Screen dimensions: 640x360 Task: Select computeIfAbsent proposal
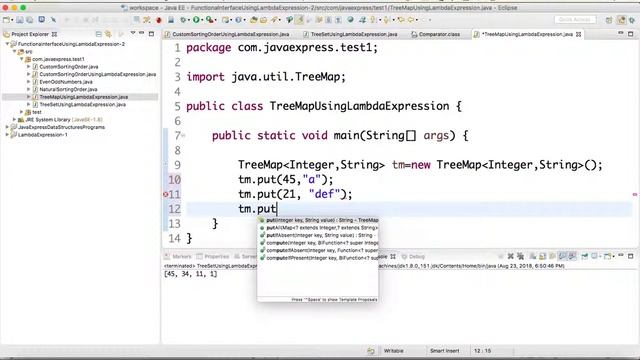318,250
